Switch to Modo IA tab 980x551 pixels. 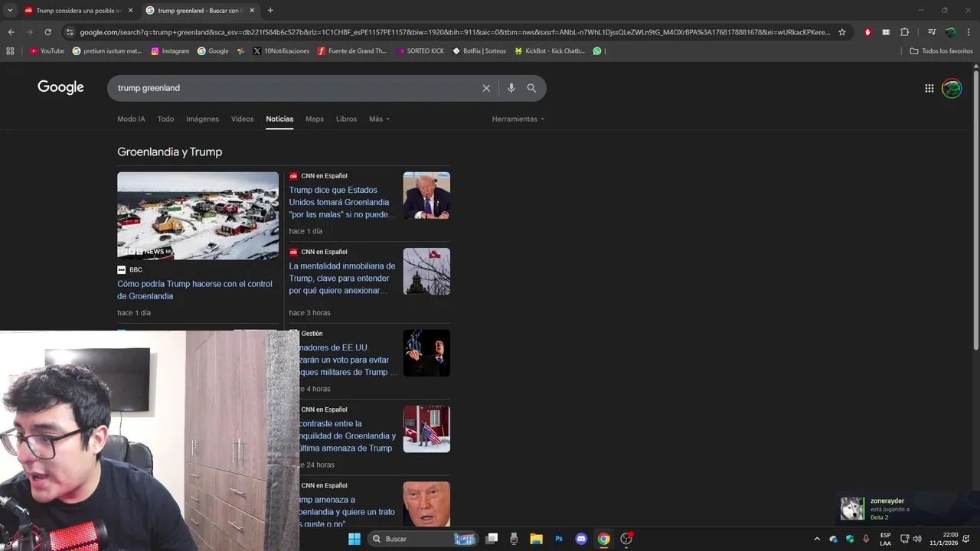131,119
